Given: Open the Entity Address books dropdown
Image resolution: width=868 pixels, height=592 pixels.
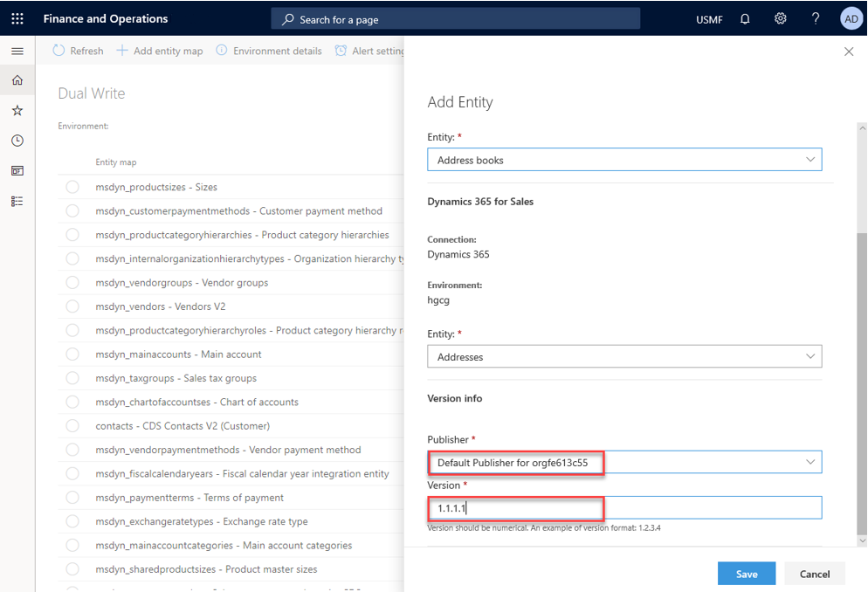Looking at the screenshot, I should (x=811, y=159).
